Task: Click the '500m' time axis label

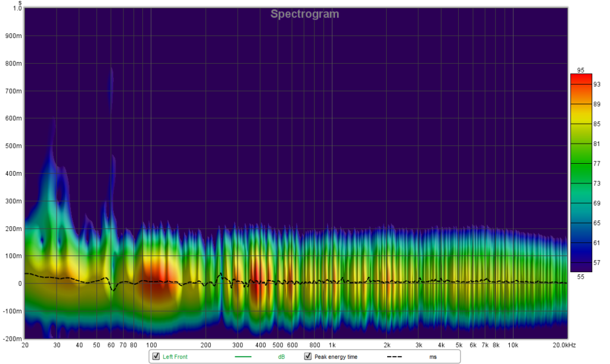Action: 14,146
